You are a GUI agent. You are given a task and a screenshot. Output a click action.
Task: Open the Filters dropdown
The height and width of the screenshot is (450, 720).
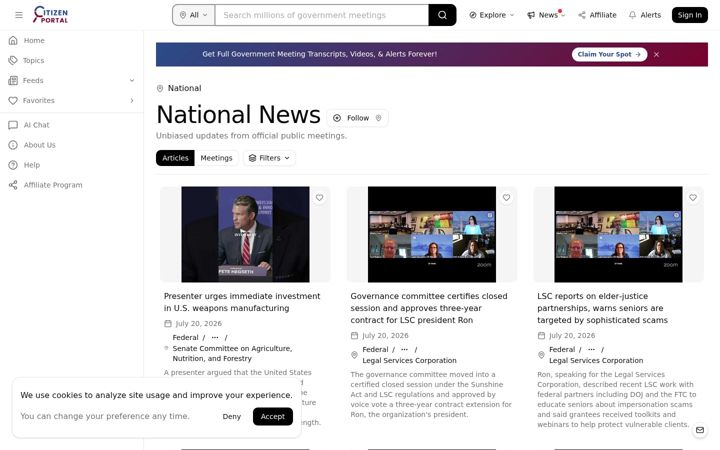tap(270, 158)
